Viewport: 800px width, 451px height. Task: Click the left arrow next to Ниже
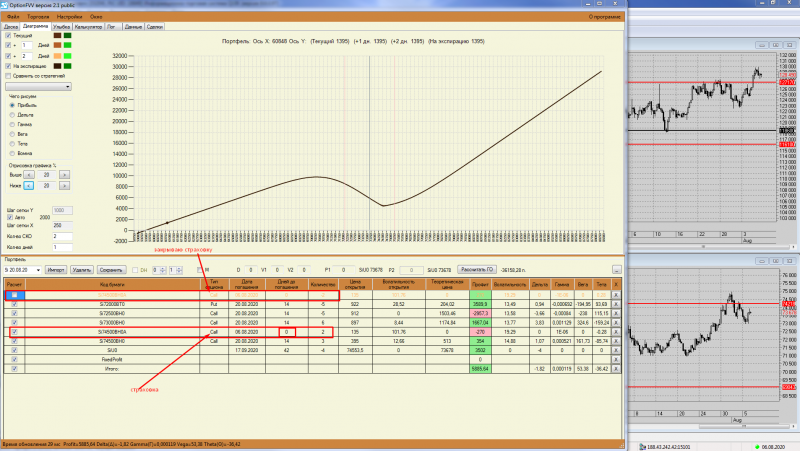29,186
